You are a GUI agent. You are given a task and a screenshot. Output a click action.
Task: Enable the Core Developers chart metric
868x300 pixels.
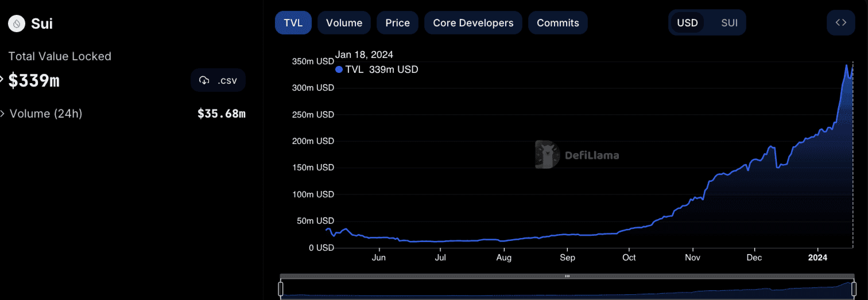pyautogui.click(x=473, y=23)
